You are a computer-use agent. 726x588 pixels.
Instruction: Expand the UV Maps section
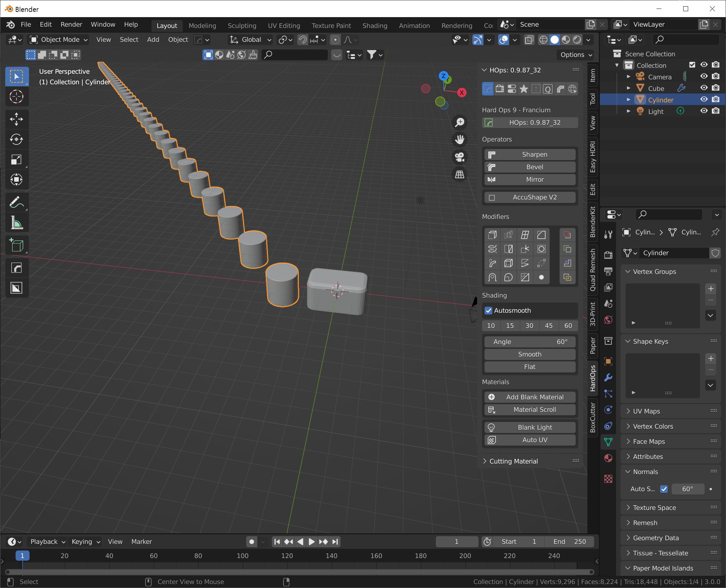click(x=646, y=411)
